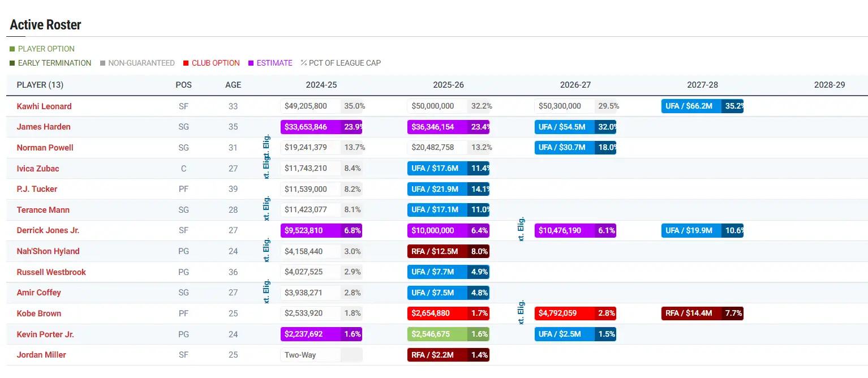Click the UFA / $2.5M badge

pyautogui.click(x=575, y=334)
